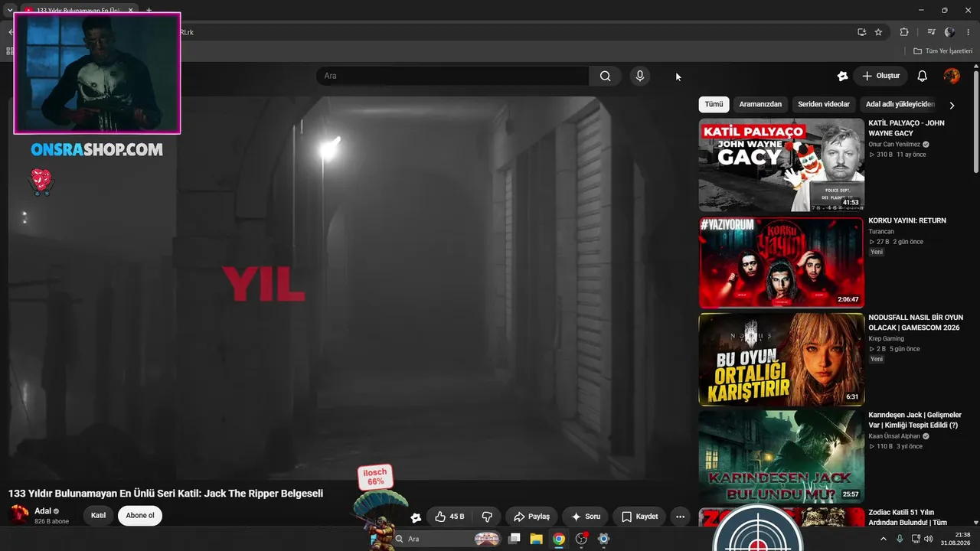
Task: Open the Karındeşen Jack Bulundu Mu thumbnail
Action: click(x=781, y=457)
